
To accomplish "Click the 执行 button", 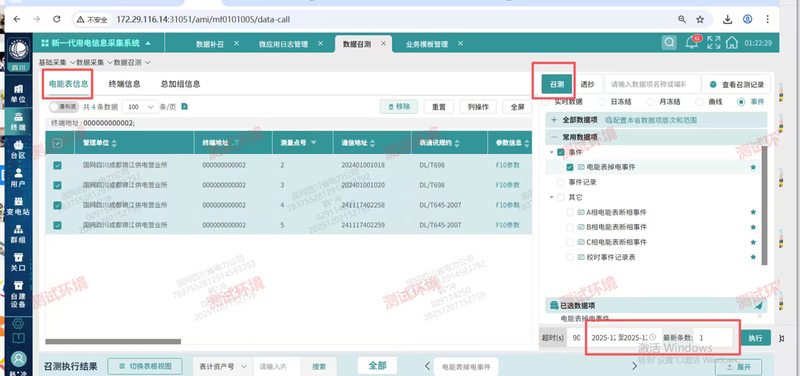I will tap(756, 338).
